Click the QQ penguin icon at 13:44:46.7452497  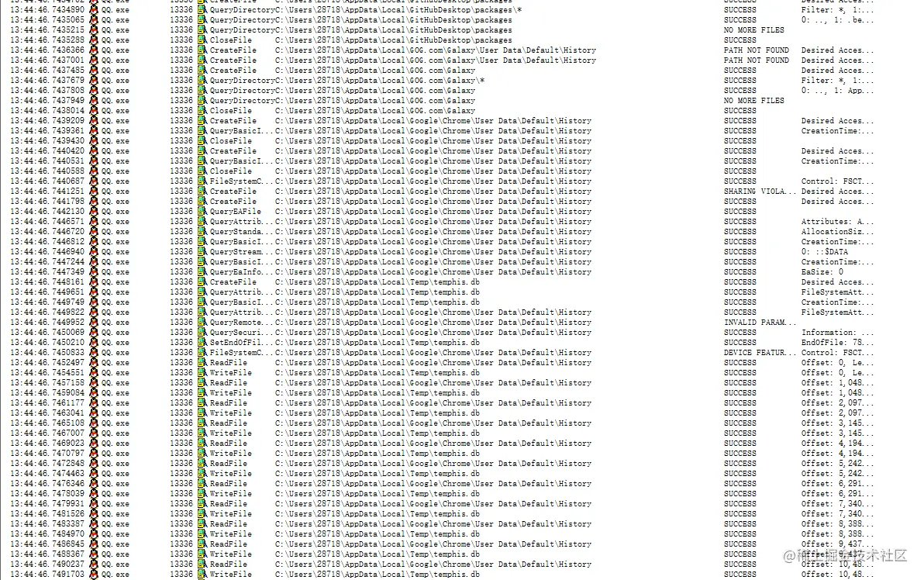tap(94, 363)
